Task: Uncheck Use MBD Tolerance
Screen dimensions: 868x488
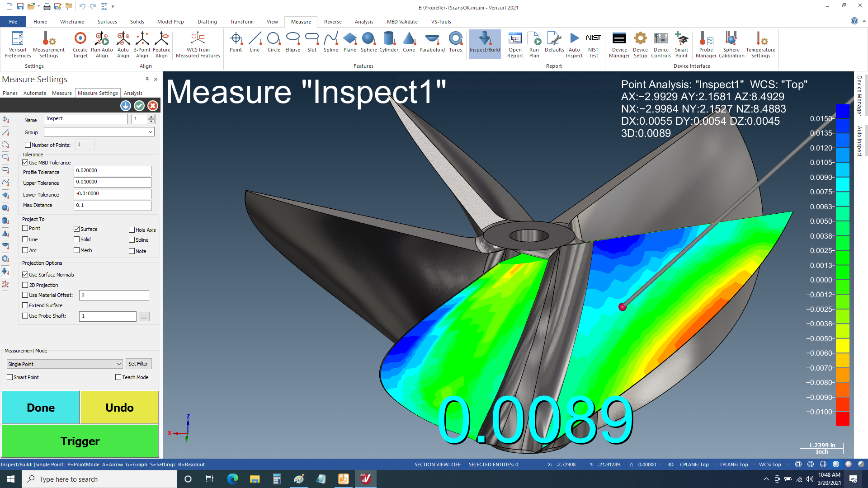Action: click(25, 163)
